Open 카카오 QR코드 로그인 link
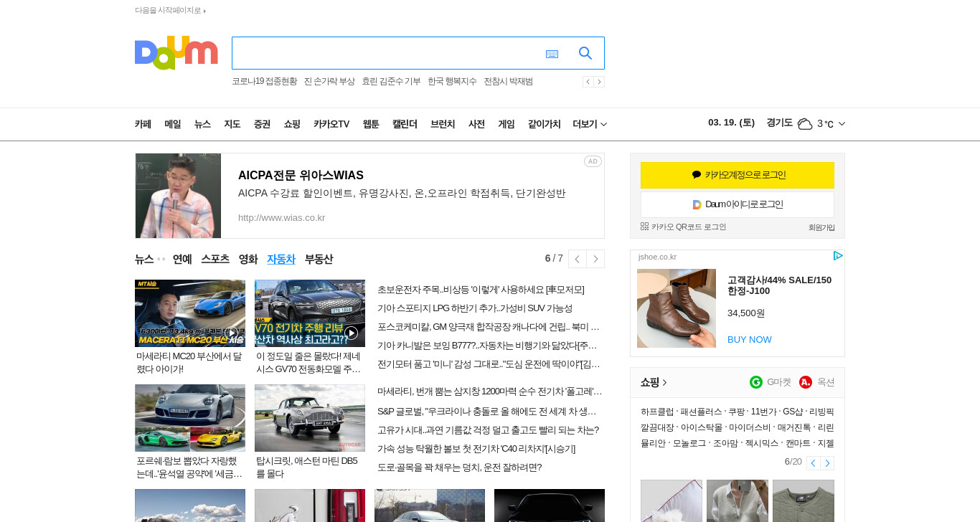Screen dimensions: 980x522 [683, 227]
